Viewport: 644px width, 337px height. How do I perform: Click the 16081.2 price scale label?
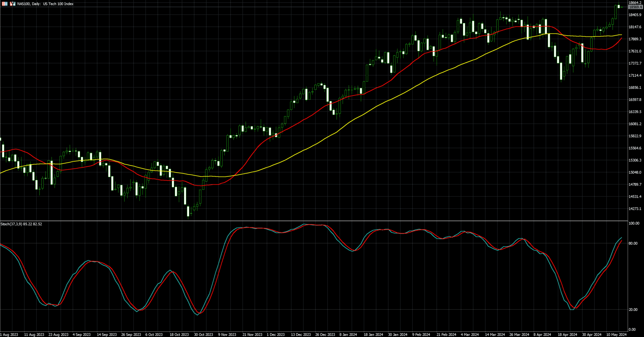[x=635, y=124]
